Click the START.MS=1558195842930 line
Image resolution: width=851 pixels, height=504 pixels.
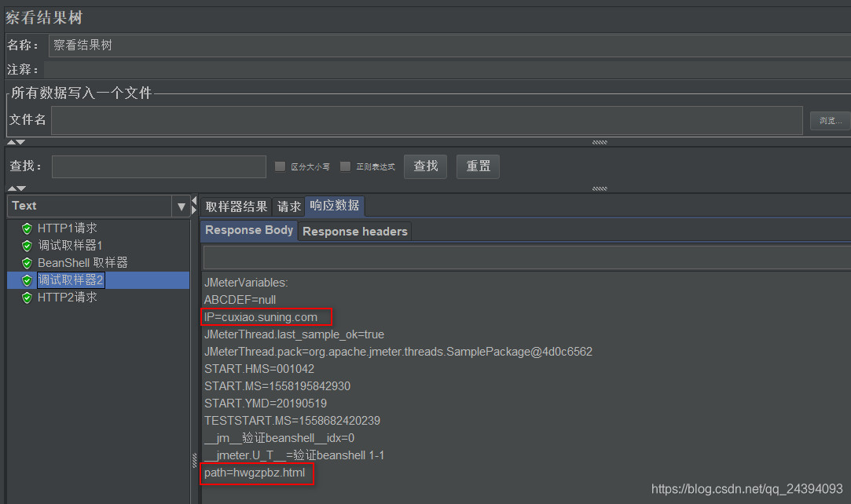[x=277, y=386]
